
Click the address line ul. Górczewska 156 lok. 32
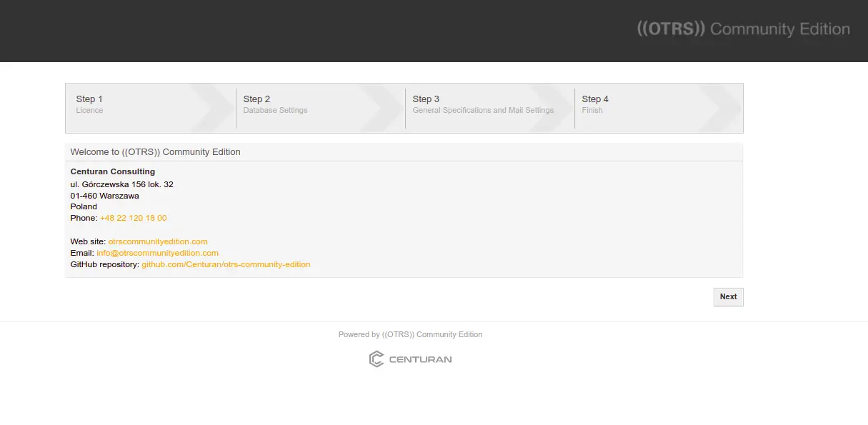(121, 184)
